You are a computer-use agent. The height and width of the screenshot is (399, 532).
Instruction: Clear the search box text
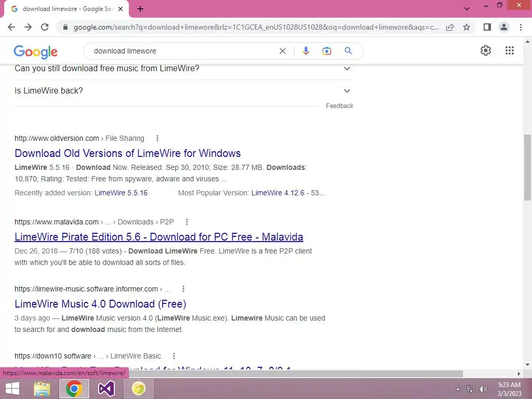(x=282, y=51)
